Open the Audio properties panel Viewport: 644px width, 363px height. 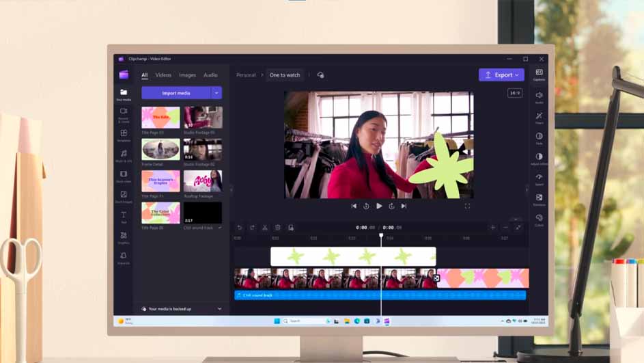point(539,98)
